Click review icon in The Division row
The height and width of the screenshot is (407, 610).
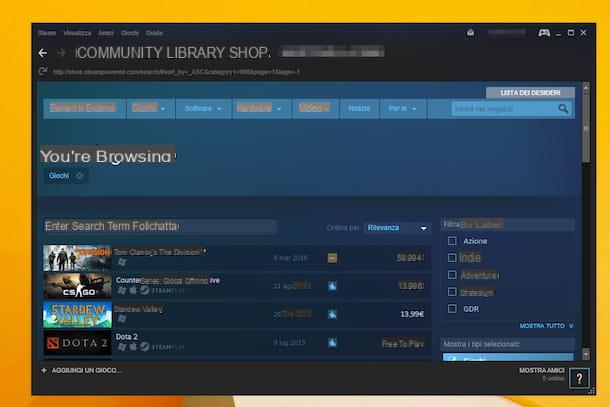(332, 258)
